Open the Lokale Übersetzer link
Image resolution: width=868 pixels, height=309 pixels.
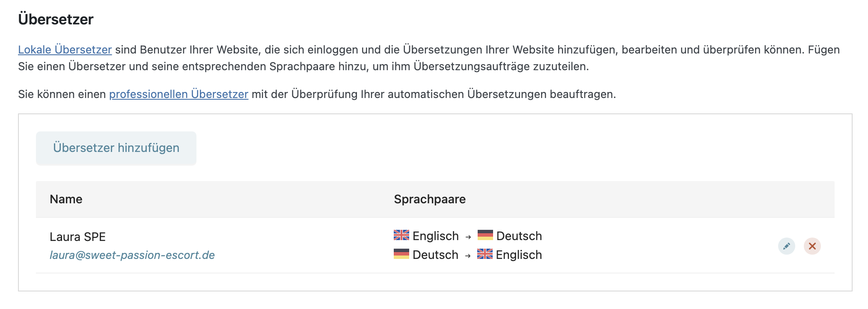click(x=65, y=50)
